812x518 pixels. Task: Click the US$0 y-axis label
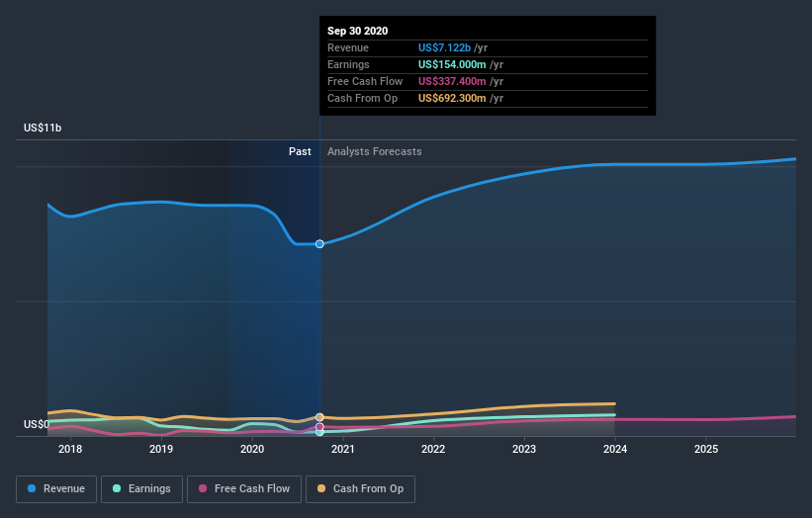[x=37, y=424]
